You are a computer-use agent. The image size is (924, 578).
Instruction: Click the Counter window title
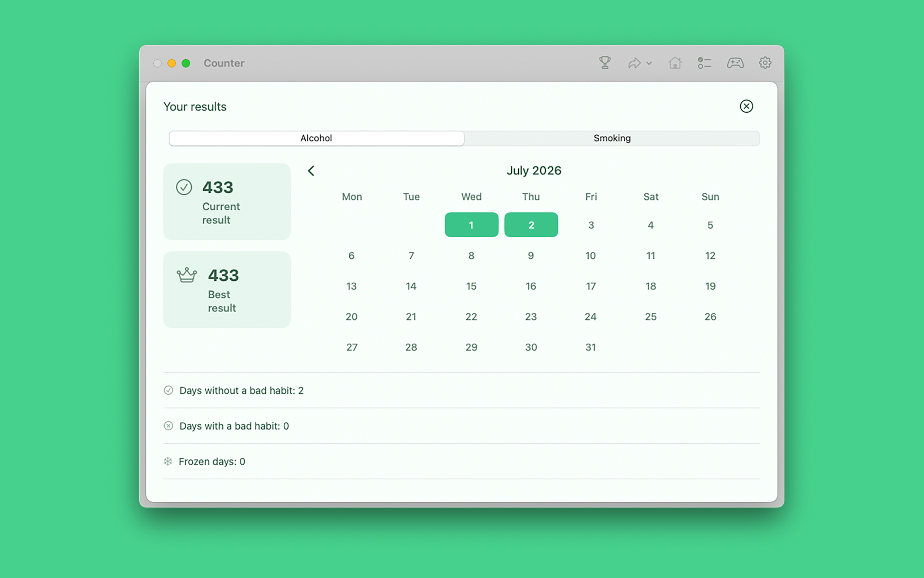pyautogui.click(x=224, y=63)
